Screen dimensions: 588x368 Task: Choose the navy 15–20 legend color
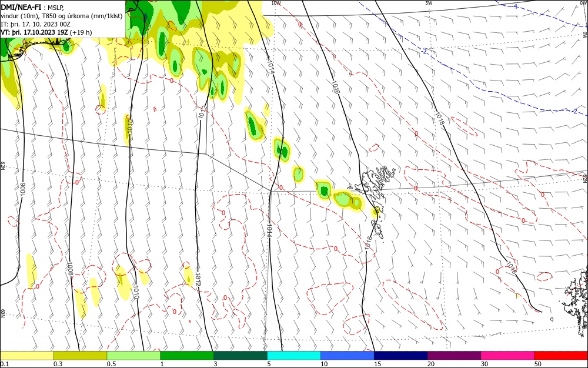pos(401,356)
